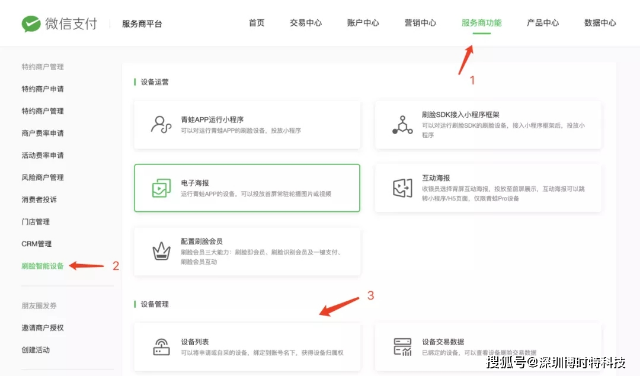Open 特约商户管理 sidebar link
The image size is (640, 377).
coord(42,111)
